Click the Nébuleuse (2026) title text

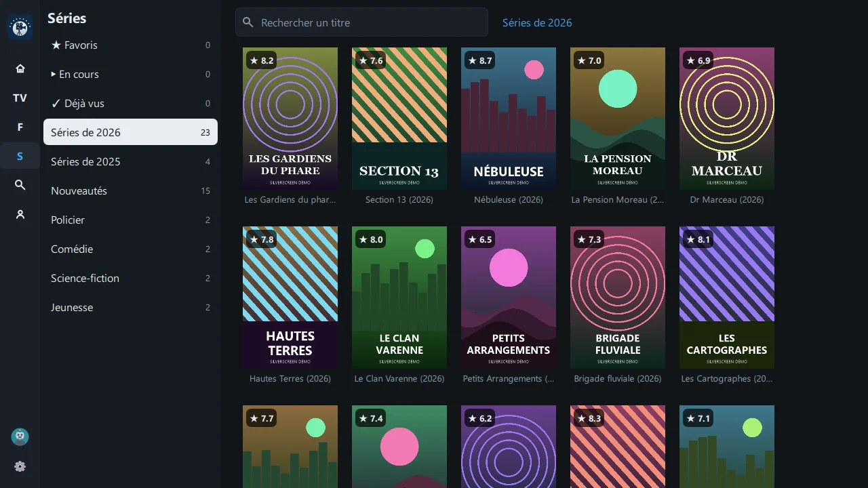tap(509, 200)
